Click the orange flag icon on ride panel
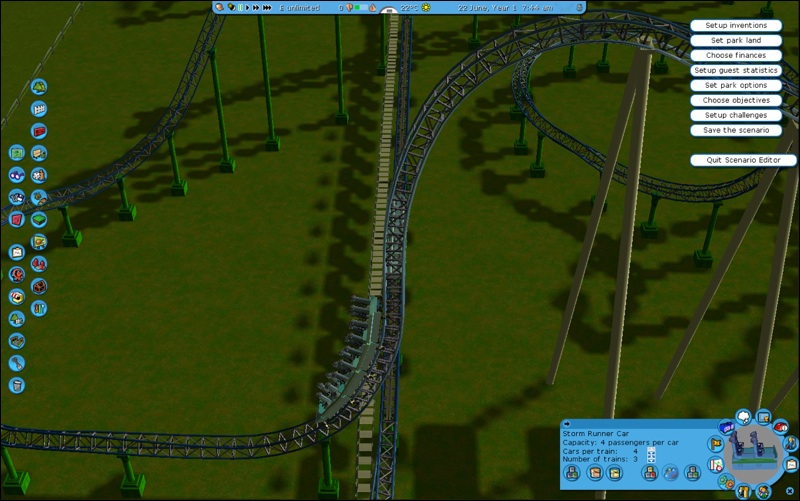800x501 pixels. [x=715, y=444]
